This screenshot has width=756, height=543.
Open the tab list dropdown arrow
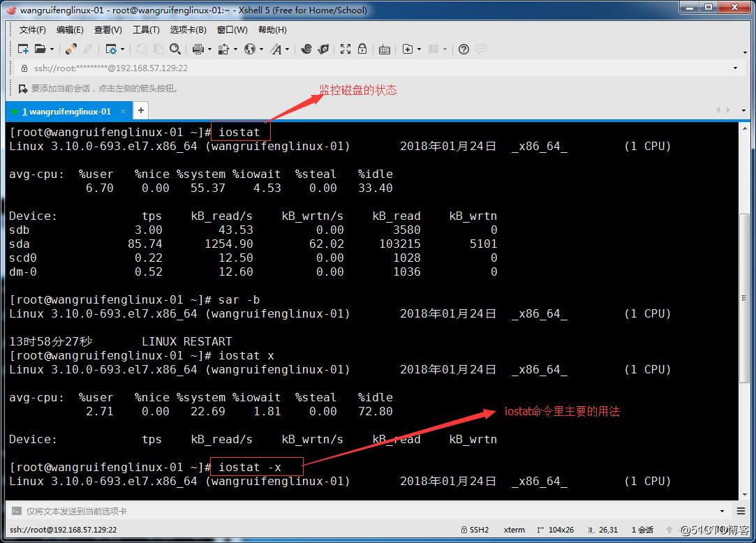[743, 110]
